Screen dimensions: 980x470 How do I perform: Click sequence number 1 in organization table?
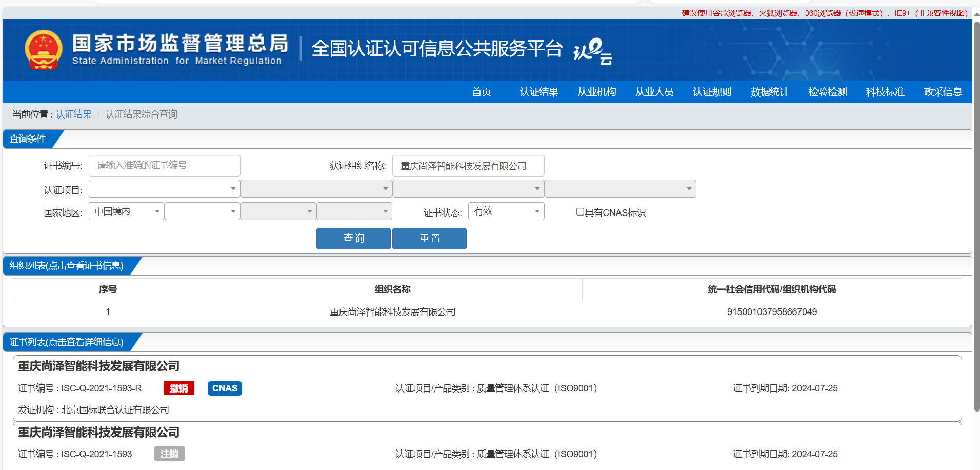click(x=108, y=312)
